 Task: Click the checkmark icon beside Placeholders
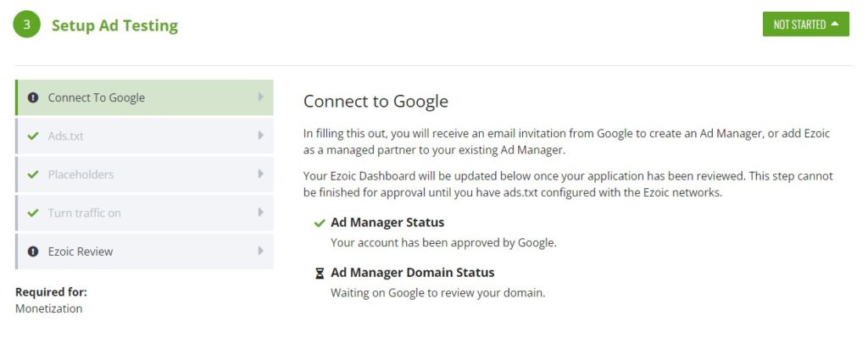(x=33, y=174)
